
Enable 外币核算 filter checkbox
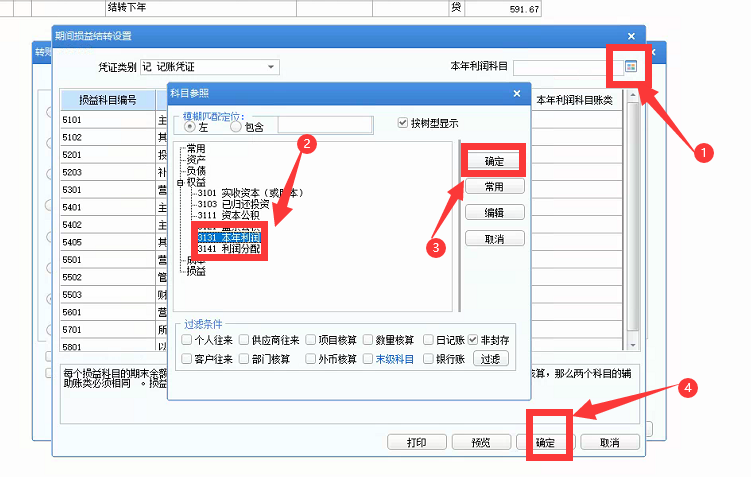310,359
